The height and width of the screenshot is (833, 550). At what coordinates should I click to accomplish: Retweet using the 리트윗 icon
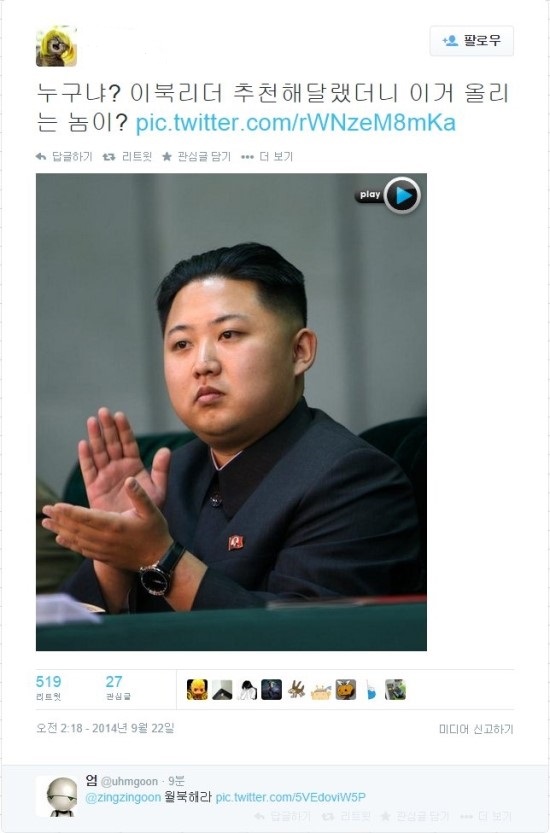click(x=108, y=157)
